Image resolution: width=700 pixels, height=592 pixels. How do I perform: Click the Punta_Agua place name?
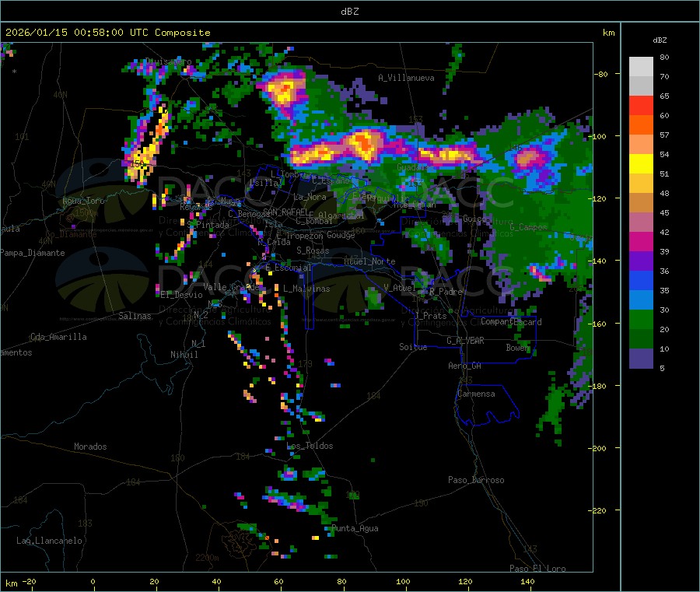coord(355,529)
